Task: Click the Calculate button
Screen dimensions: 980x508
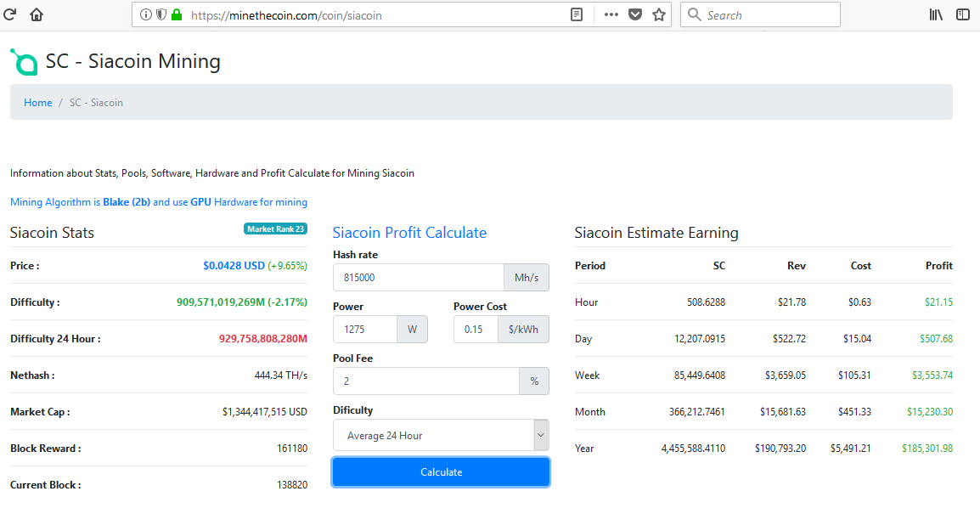Action: click(x=442, y=471)
